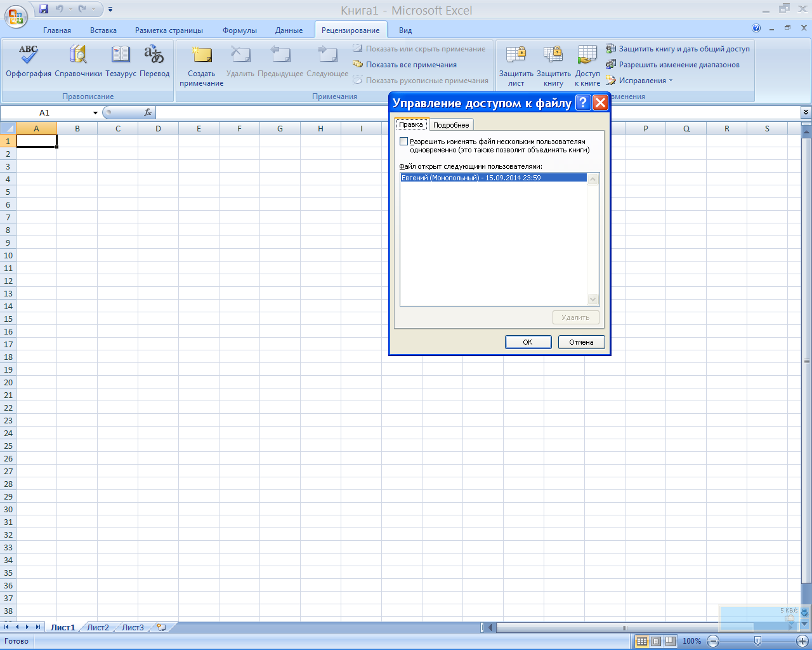This screenshot has height=650, width=812.
Task: Open the Перевод translate tool
Action: 154,62
